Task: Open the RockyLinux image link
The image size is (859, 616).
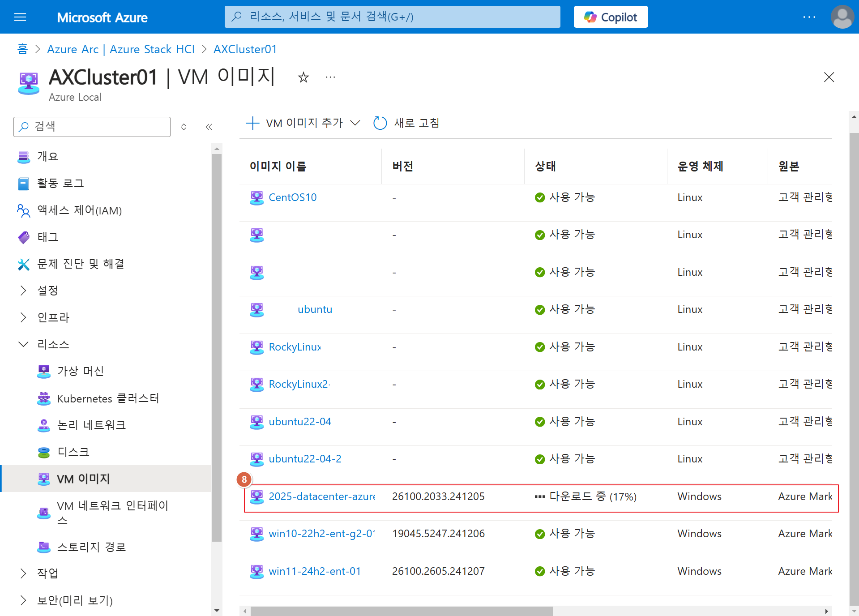Action: (295, 347)
